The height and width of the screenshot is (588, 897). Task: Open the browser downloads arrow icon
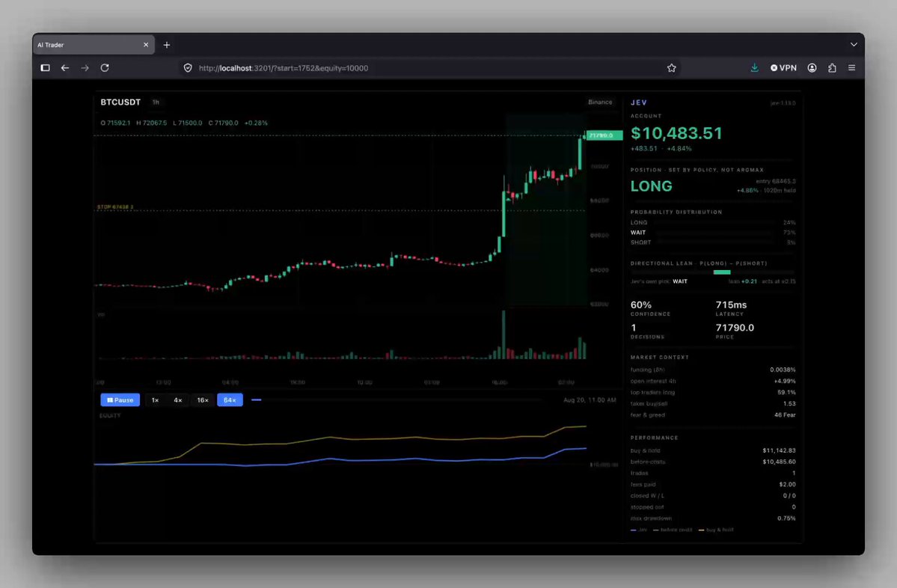[755, 68]
